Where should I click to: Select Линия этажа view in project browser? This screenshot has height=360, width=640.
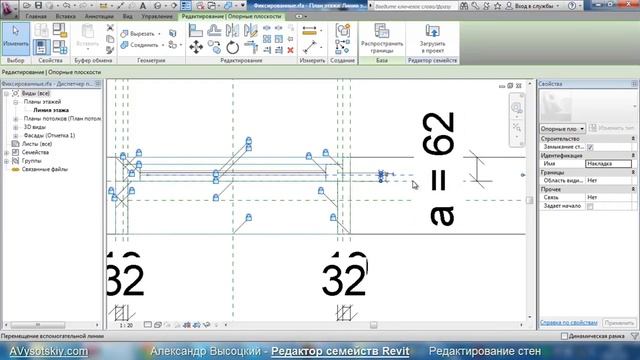[51, 110]
